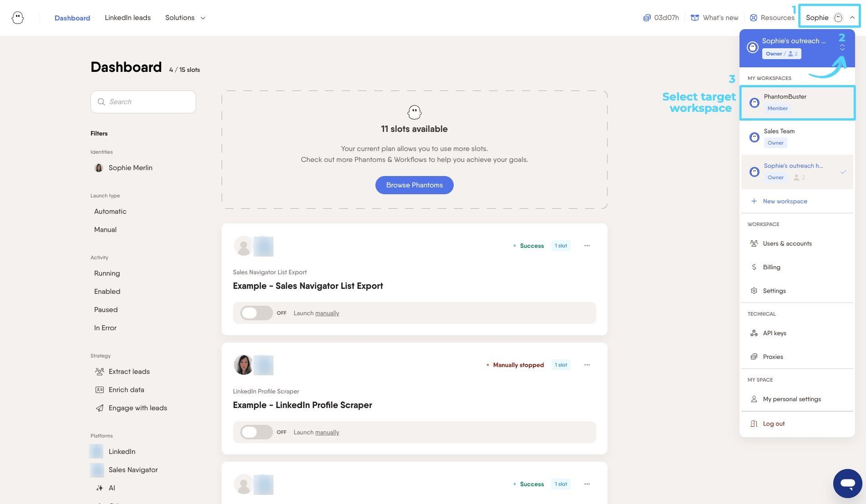Select PhantomBuster workspace
This screenshot has height=504, width=866.
(797, 103)
